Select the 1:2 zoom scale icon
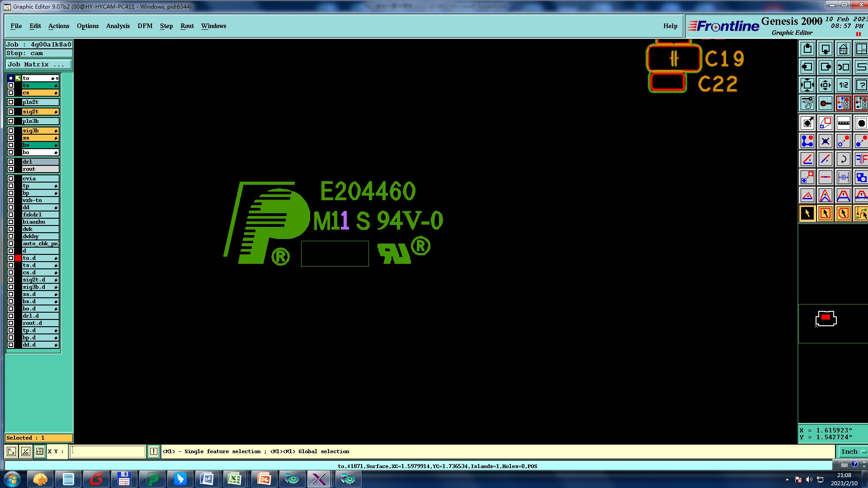 coord(843,85)
